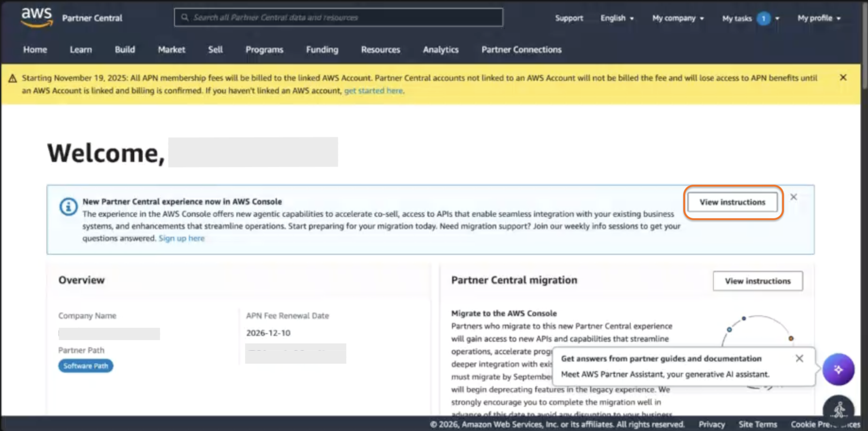Image resolution: width=868 pixels, height=431 pixels.
Task: Click the 'Partner Path' label
Action: [81, 350]
